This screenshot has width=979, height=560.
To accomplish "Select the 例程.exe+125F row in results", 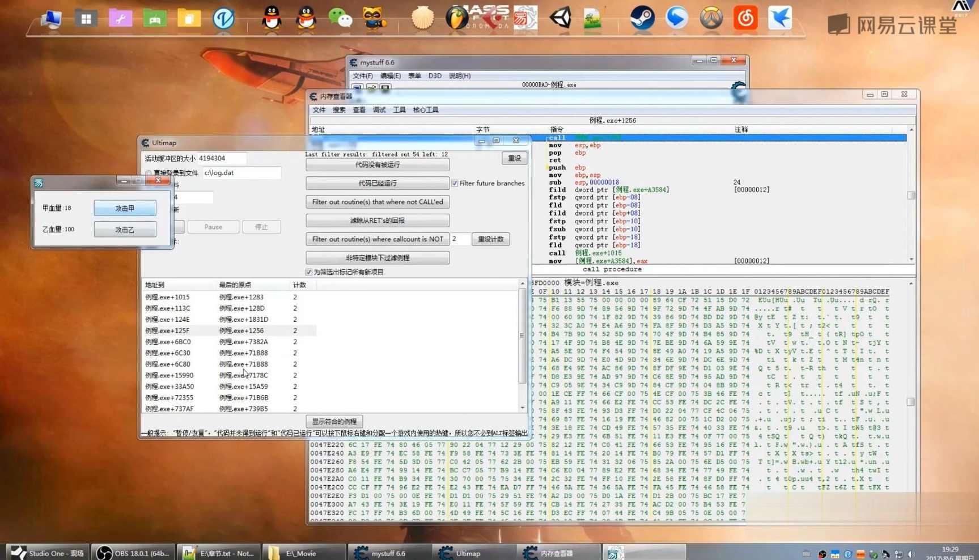I will (x=168, y=330).
